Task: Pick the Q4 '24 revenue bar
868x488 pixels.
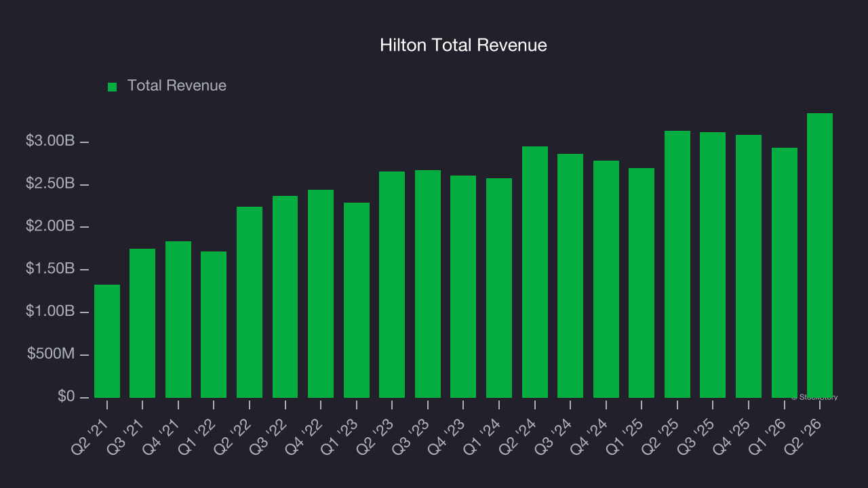Action: point(606,279)
